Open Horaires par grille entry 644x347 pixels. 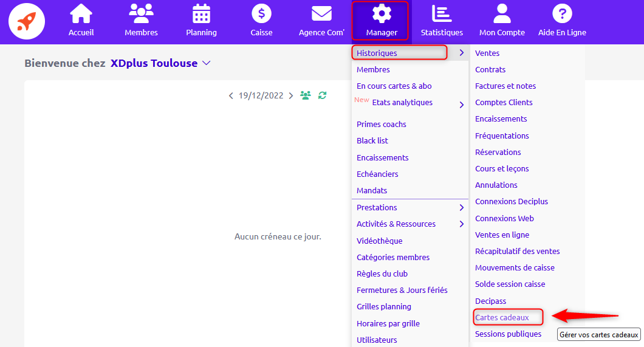pyautogui.click(x=388, y=323)
